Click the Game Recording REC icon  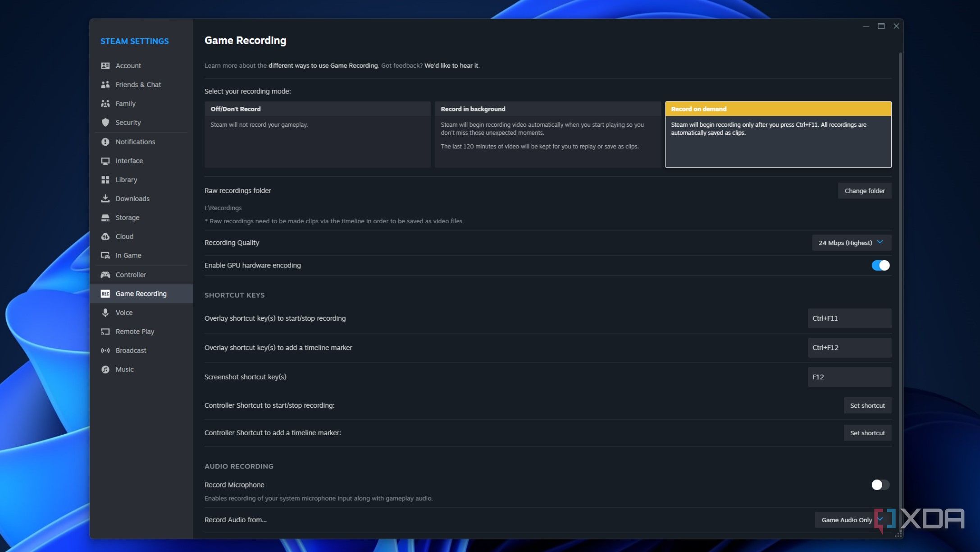[x=105, y=294]
